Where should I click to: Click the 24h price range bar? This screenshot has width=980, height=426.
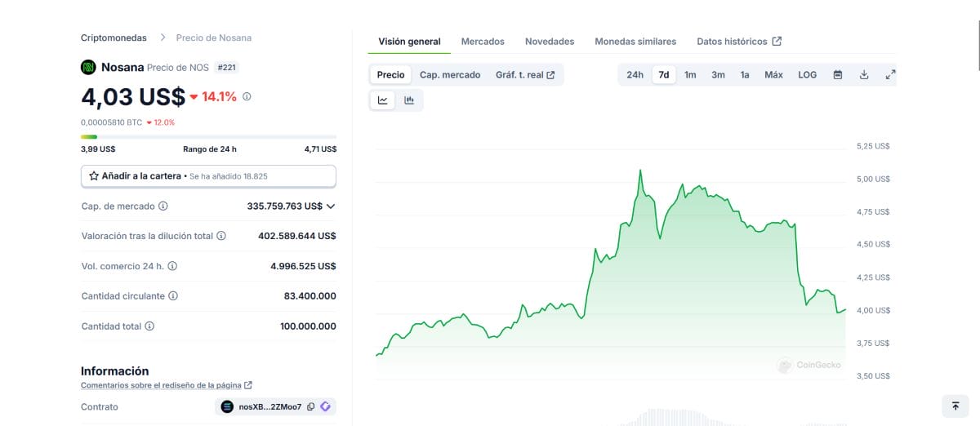(208, 137)
